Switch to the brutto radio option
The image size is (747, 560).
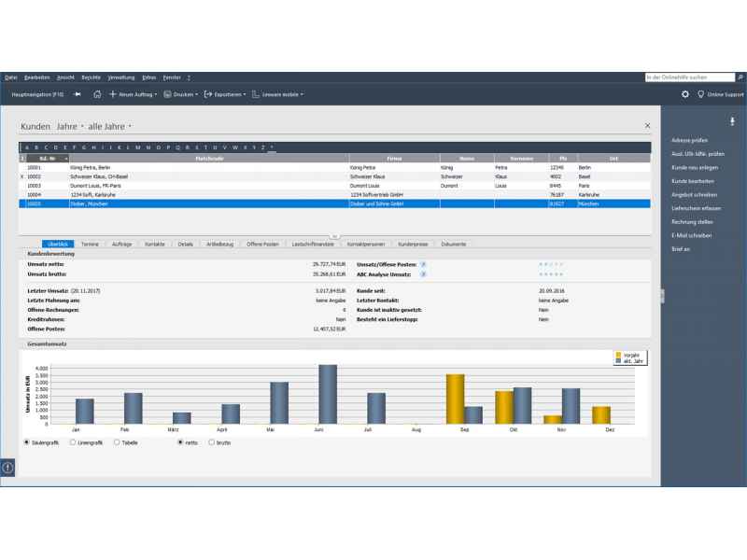[x=211, y=442]
